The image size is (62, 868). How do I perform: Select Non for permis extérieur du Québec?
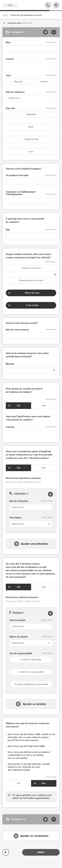click(43, 405)
